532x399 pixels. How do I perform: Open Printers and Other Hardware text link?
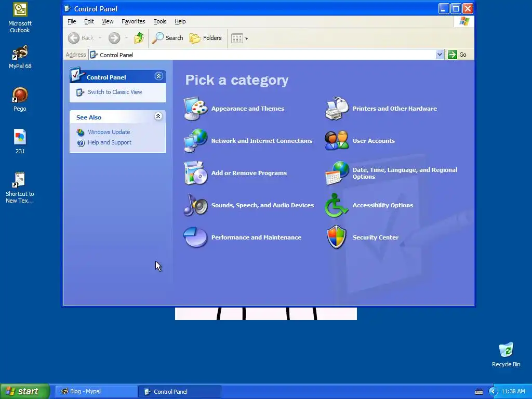click(x=395, y=109)
